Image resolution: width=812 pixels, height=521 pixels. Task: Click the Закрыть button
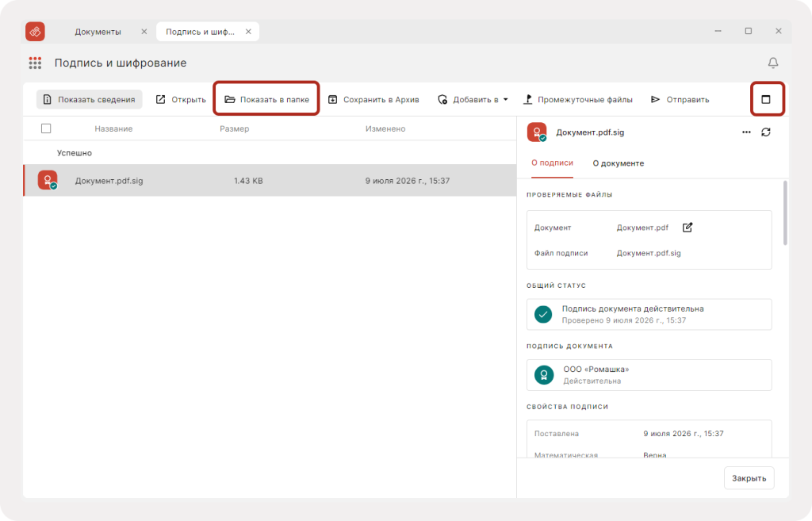pos(749,478)
